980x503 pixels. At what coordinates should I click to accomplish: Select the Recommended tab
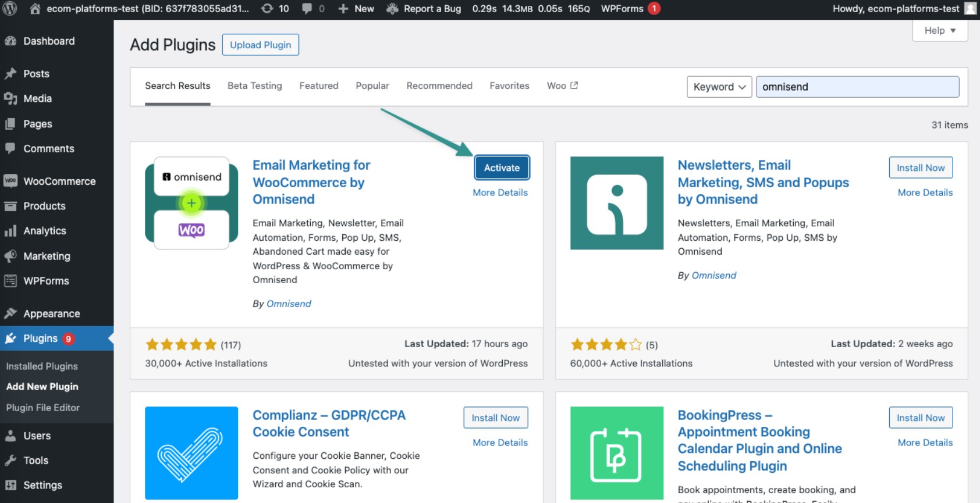(x=439, y=86)
